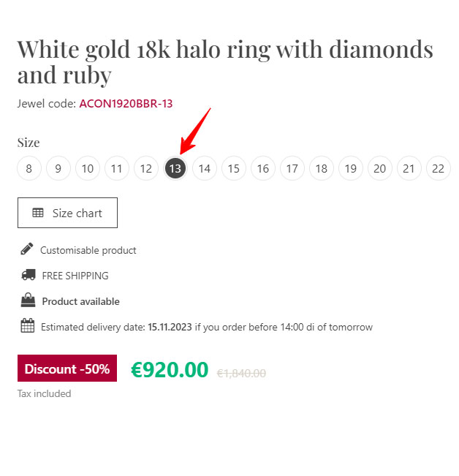Select ring size 16

point(263,168)
